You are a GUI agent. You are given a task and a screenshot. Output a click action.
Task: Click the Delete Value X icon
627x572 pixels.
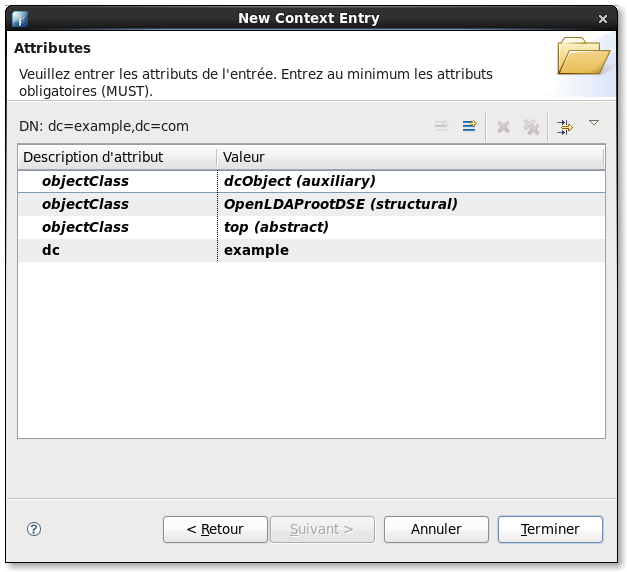pos(503,126)
